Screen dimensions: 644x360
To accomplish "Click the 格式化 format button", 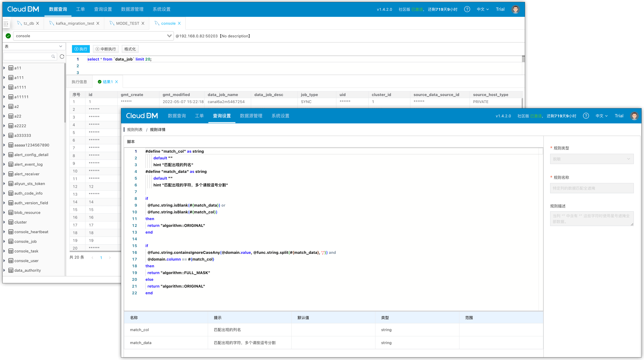I will coord(130,49).
